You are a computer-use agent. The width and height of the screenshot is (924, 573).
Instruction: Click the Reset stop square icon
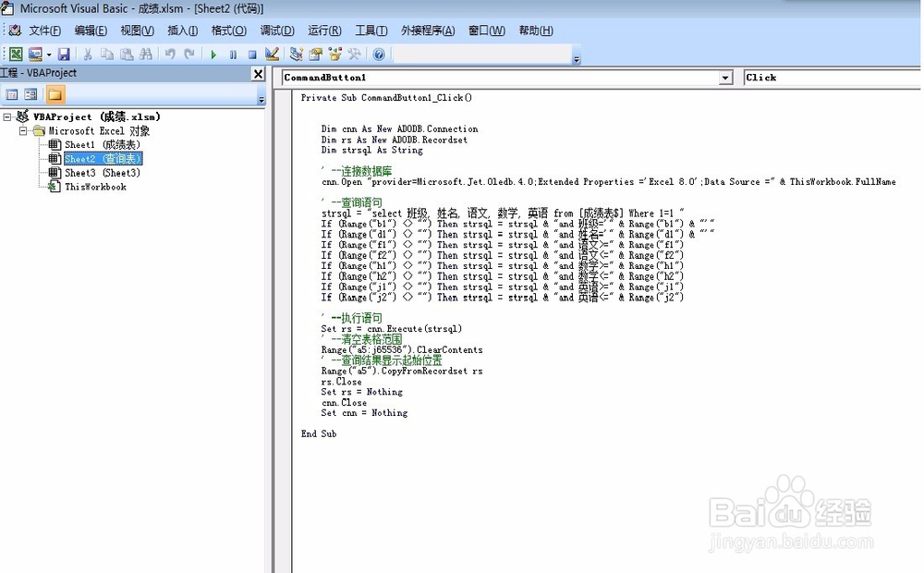click(x=252, y=55)
